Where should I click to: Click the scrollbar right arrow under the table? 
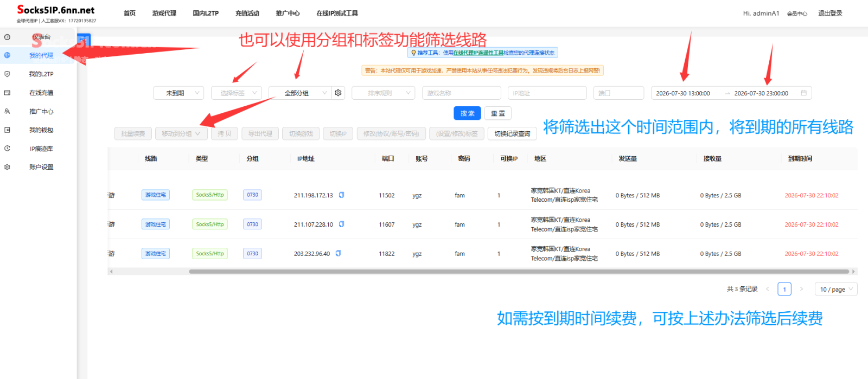(x=854, y=272)
